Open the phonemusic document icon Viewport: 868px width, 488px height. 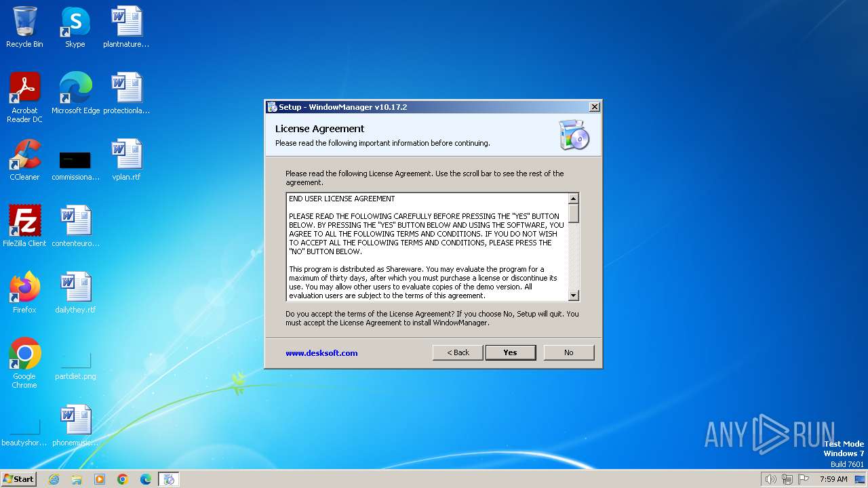[75, 426]
